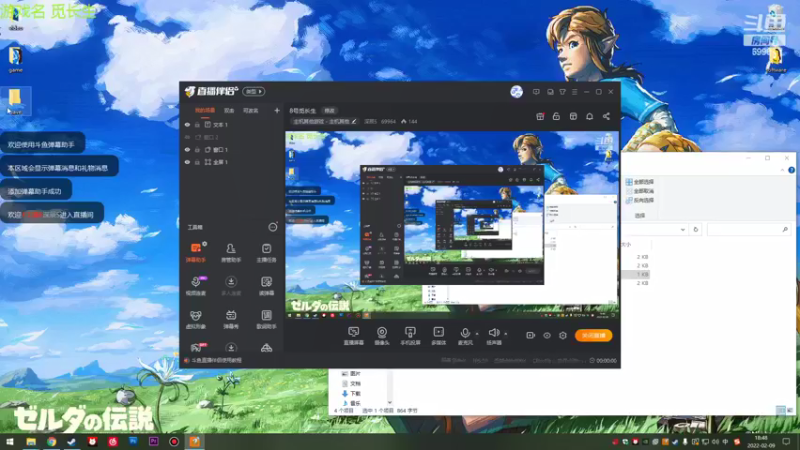Screen dimensions: 800x450
Task: Toggle the lock on 全屏 1 layer
Action: click(197, 162)
